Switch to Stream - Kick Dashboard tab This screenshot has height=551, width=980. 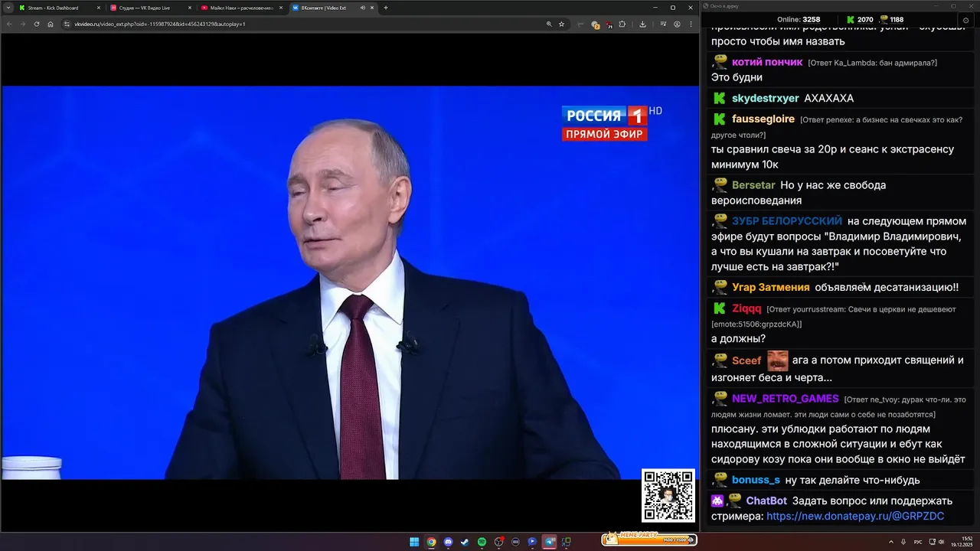tap(58, 8)
